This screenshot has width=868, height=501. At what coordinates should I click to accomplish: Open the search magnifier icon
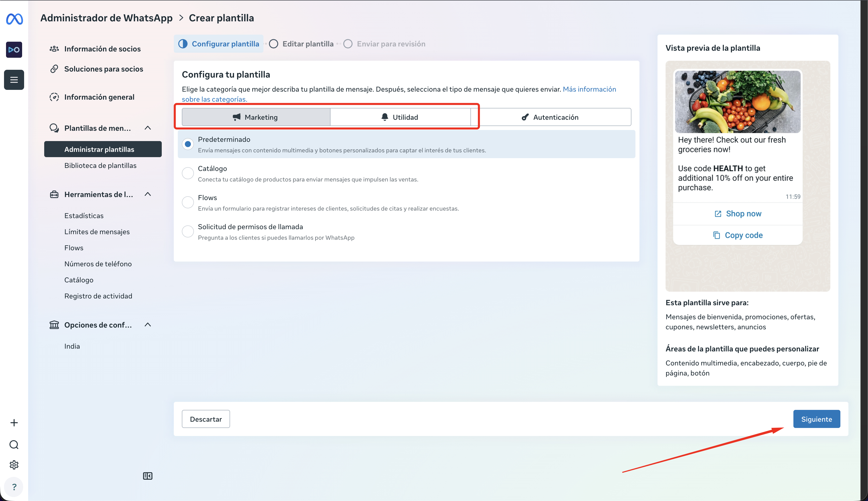pyautogui.click(x=14, y=445)
